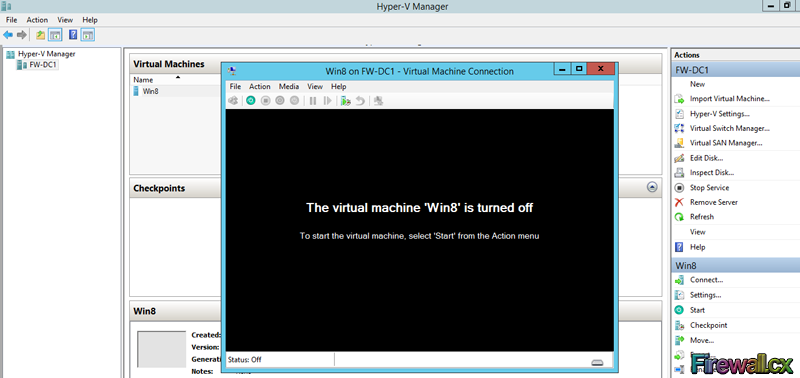Screen dimensions: 800x378
Task: Click Edit Disk in Actions pane
Action: pyautogui.click(x=707, y=158)
